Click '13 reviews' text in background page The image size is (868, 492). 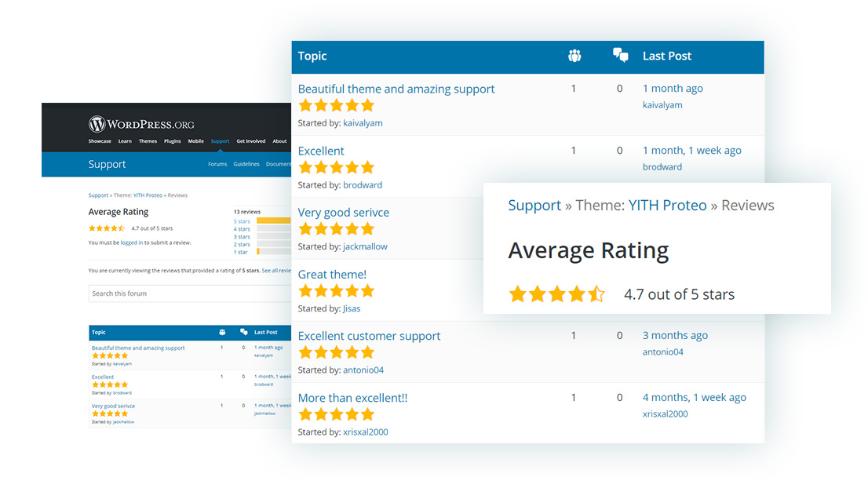[x=247, y=211]
